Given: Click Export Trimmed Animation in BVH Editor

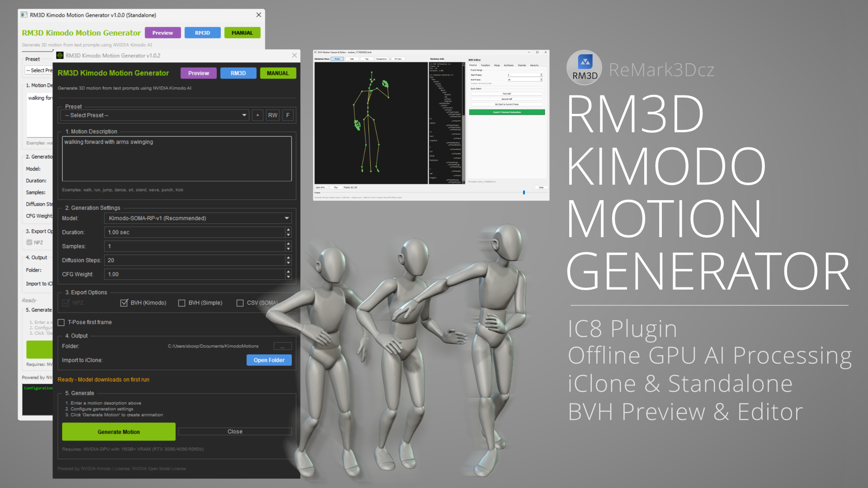Looking at the screenshot, I should (507, 112).
